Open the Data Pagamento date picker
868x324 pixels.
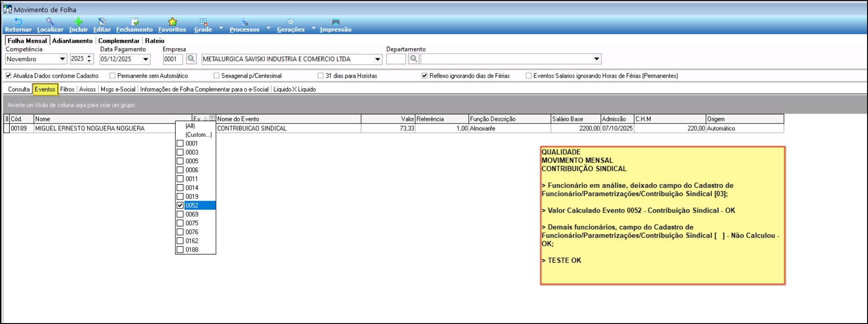(x=146, y=59)
